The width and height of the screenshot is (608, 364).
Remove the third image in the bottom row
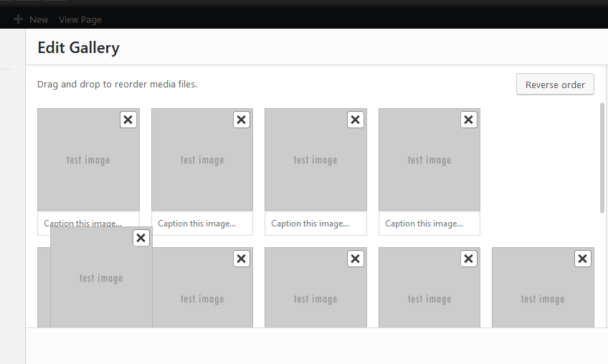click(x=355, y=259)
